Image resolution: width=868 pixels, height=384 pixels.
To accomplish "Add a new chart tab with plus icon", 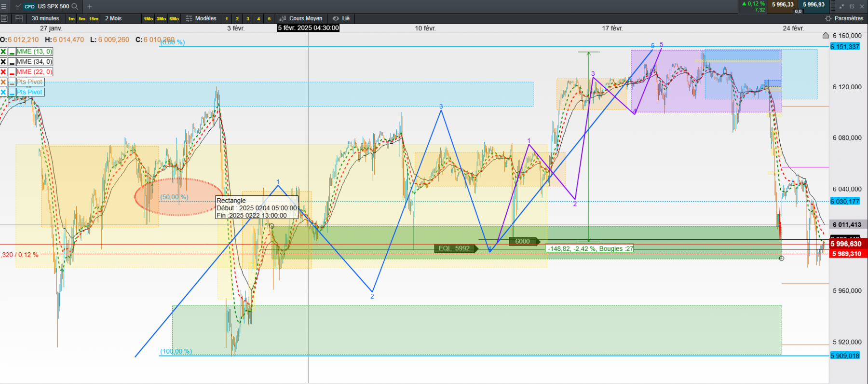I will point(89,6).
